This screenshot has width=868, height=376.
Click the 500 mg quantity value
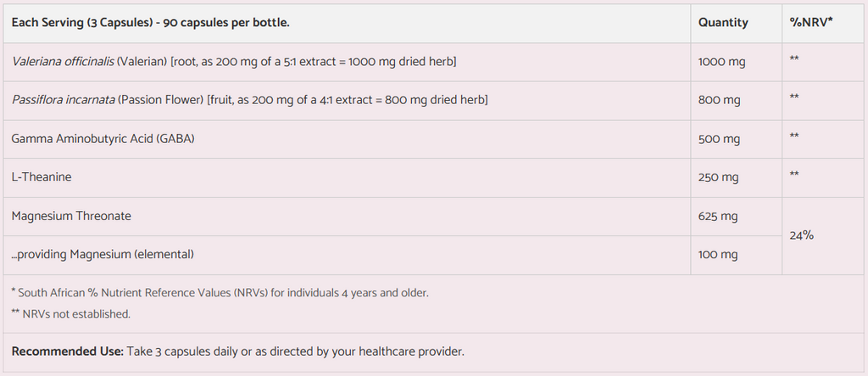pyautogui.click(x=719, y=139)
